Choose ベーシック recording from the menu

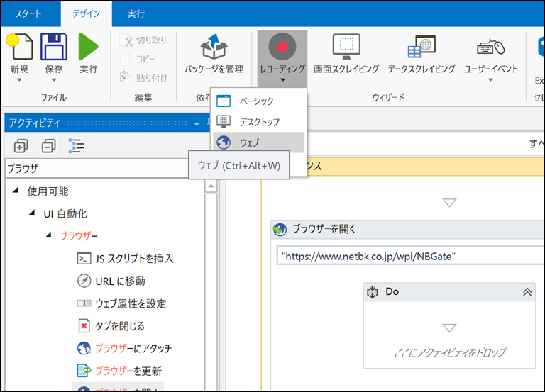coord(258,101)
